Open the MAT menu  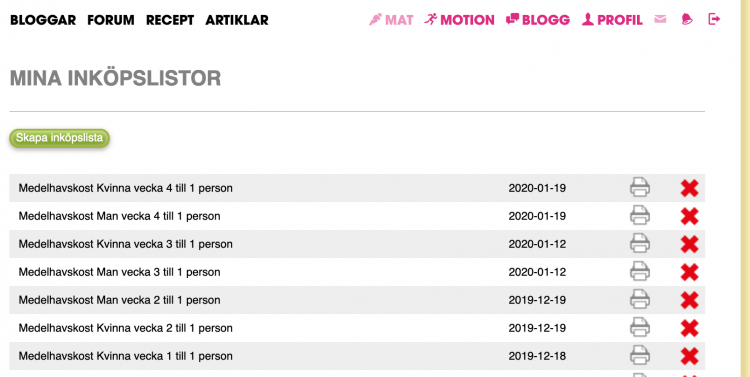click(391, 20)
